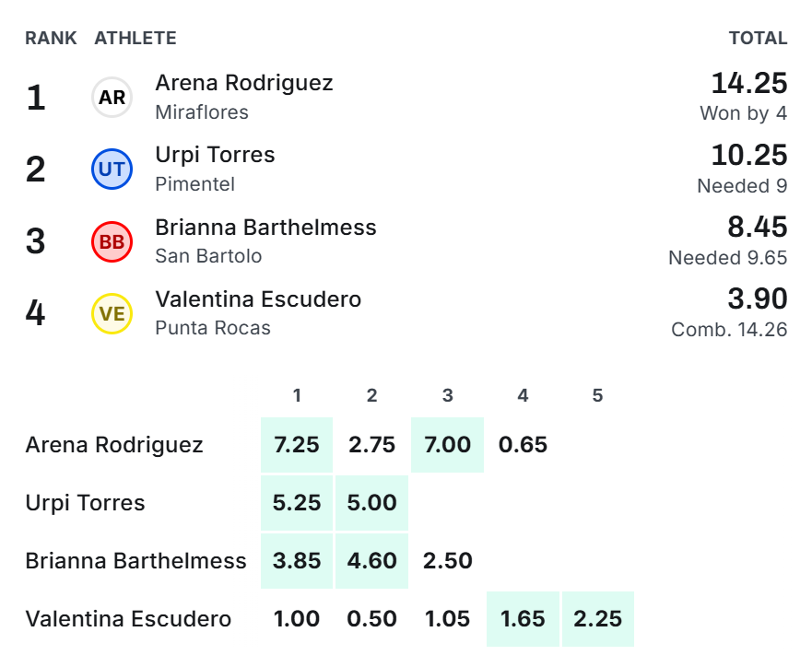Click the highlighted 2.25 wave score
Image resolution: width=812 pixels, height=667 pixels.
pyautogui.click(x=597, y=619)
